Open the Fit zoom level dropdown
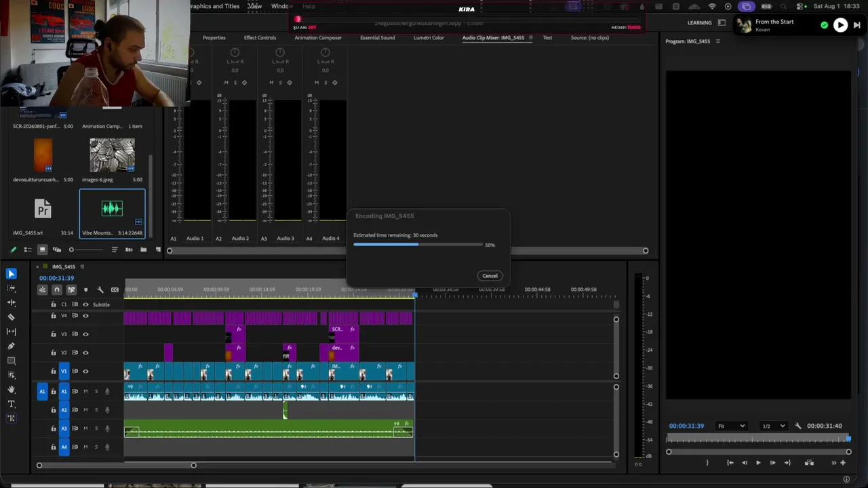The height and width of the screenshot is (488, 868). [x=732, y=426]
